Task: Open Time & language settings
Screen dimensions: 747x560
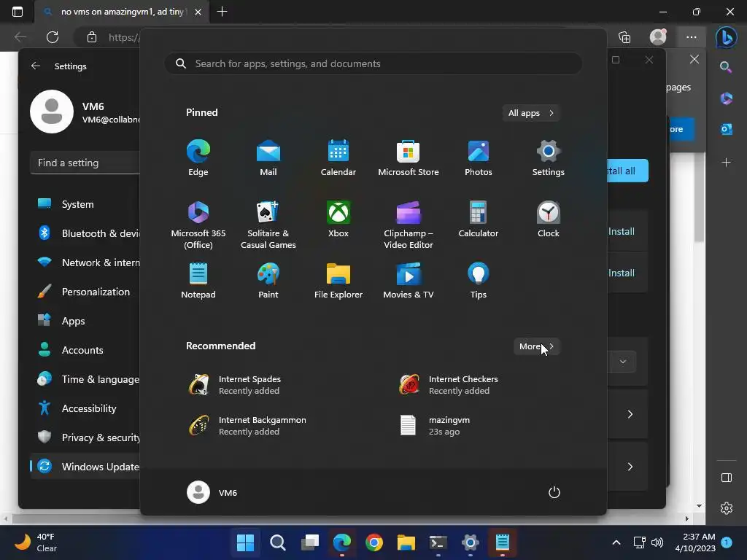Action: [85, 379]
